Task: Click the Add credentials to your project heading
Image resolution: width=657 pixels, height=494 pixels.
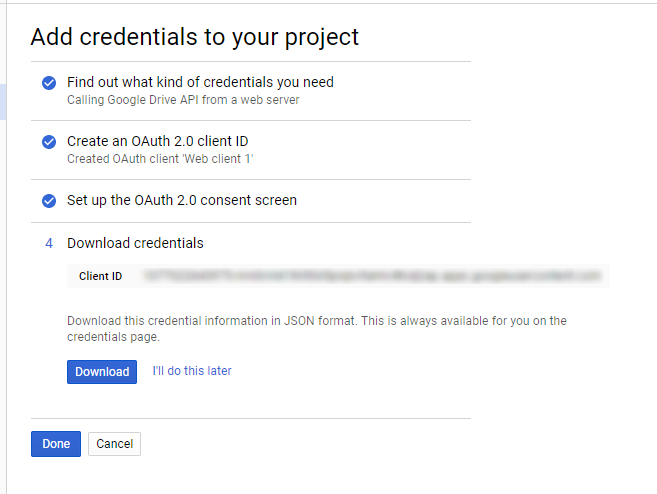Action: (195, 37)
